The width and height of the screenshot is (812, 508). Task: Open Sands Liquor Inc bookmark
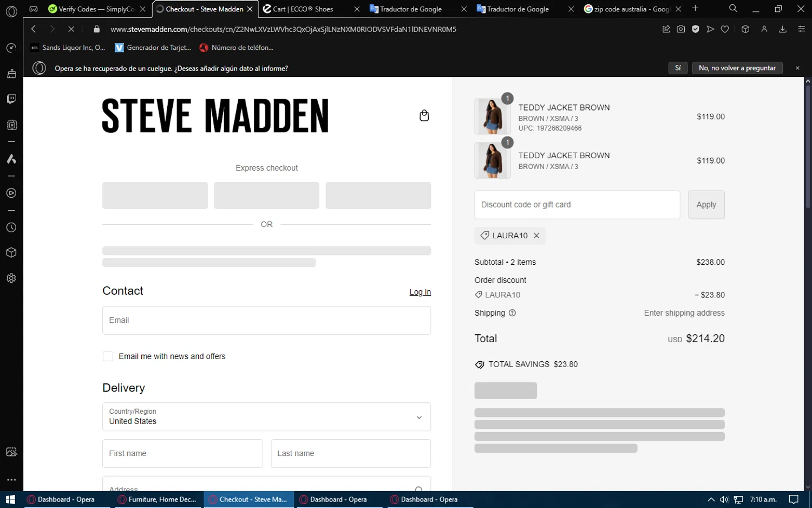[68, 48]
